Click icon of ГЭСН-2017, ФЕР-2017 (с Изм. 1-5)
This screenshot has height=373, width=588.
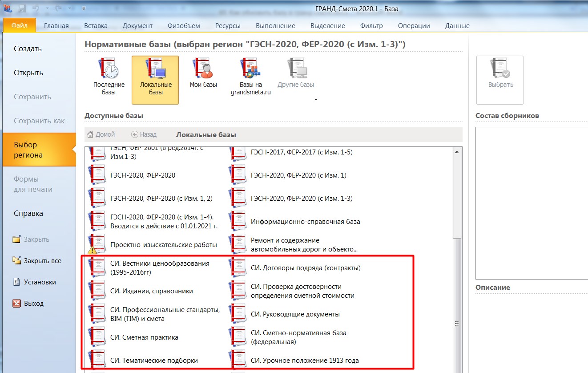click(237, 153)
